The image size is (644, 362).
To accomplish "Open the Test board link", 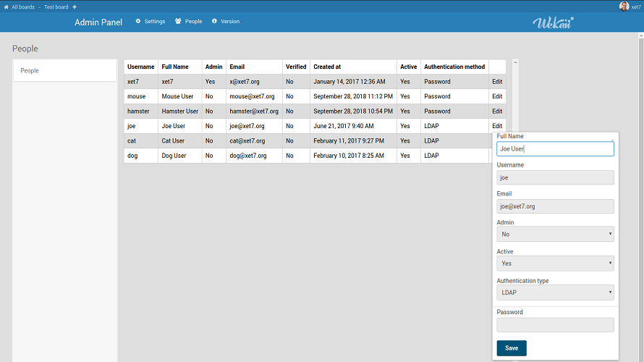I will [x=56, y=7].
